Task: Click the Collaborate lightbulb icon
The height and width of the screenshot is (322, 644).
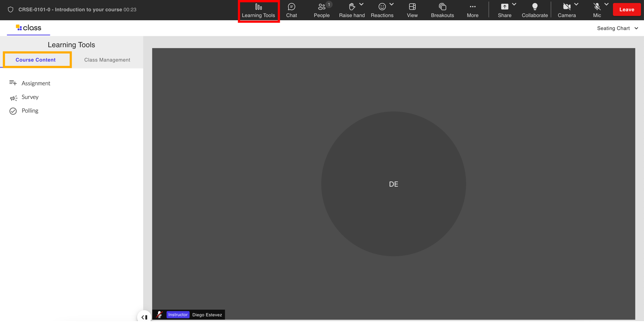Action: (x=535, y=7)
